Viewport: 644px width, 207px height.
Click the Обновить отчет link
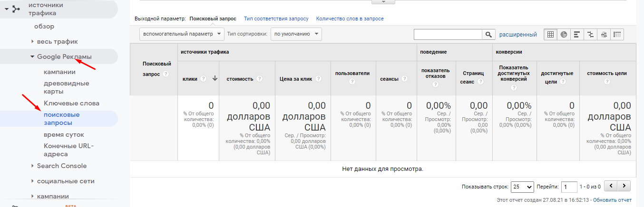coord(612,200)
